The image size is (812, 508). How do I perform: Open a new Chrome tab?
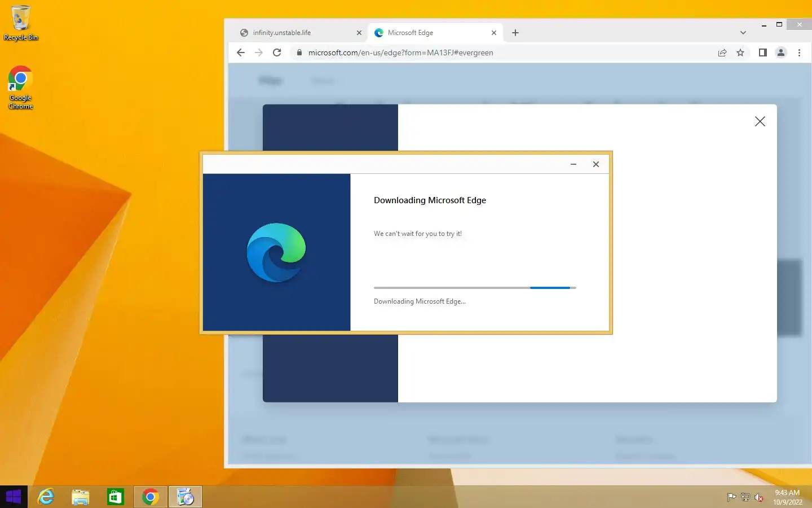pyautogui.click(x=515, y=33)
